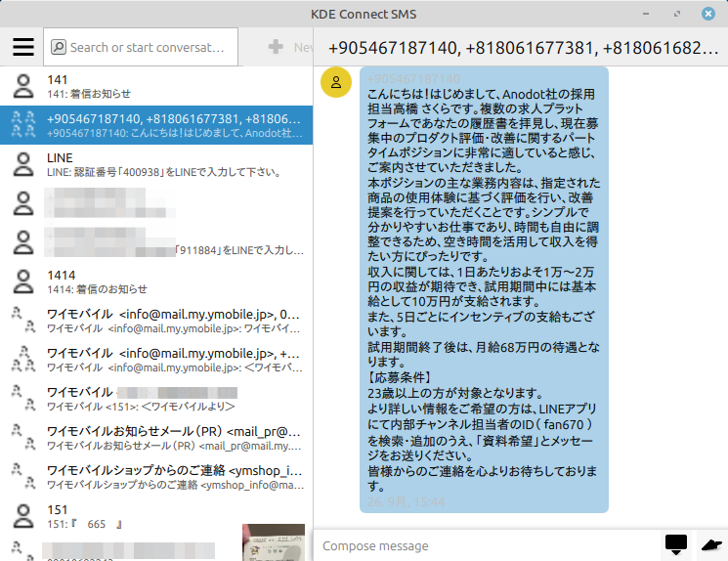Click the search magnifier icon
Screen dimensions: 728x561
tap(59, 47)
